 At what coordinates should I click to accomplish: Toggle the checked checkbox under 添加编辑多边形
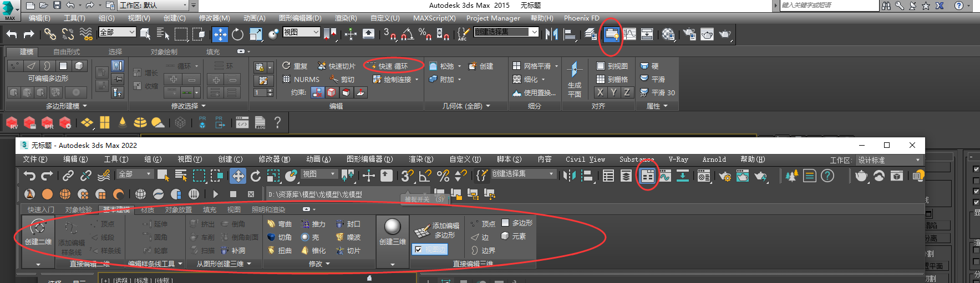point(418,250)
